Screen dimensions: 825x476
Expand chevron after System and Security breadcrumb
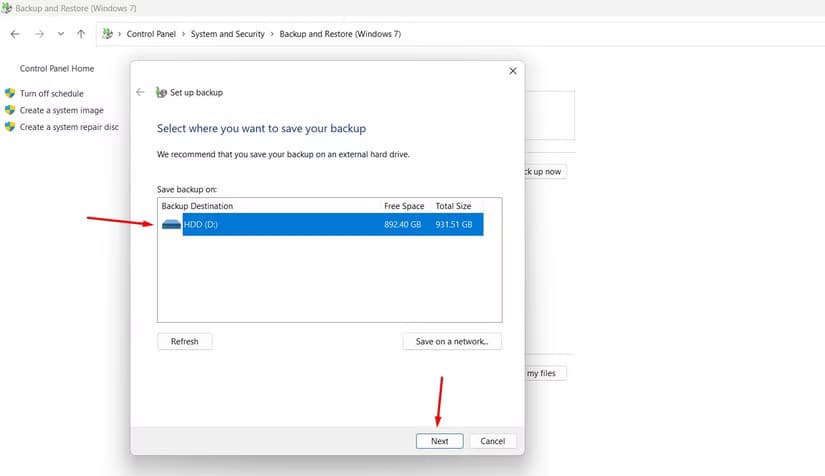[x=272, y=34]
